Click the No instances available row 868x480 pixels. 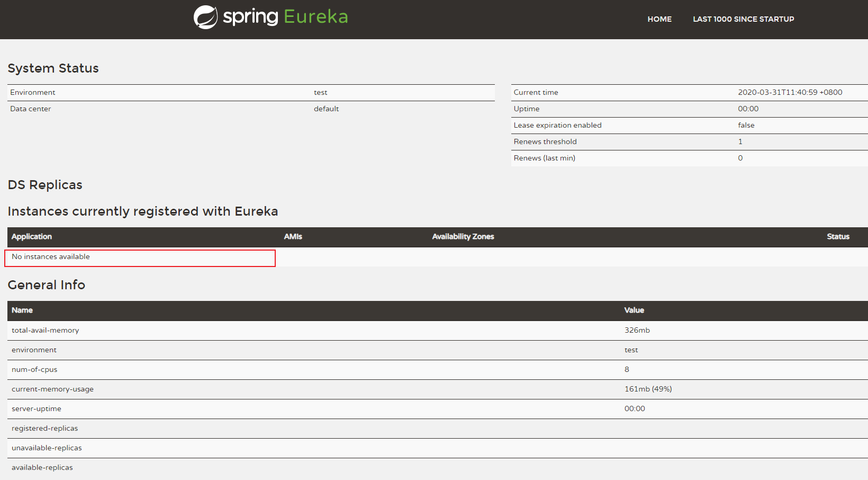click(x=51, y=257)
